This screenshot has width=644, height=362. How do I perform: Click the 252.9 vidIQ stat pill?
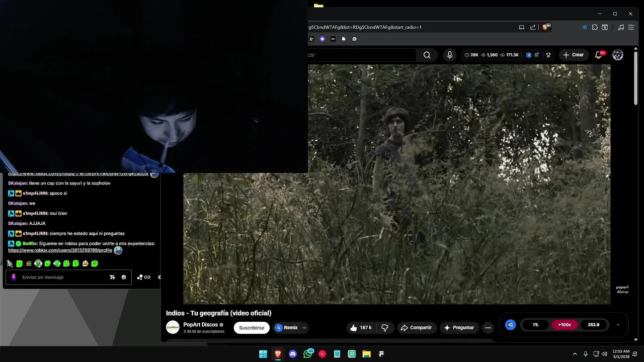pyautogui.click(x=593, y=325)
